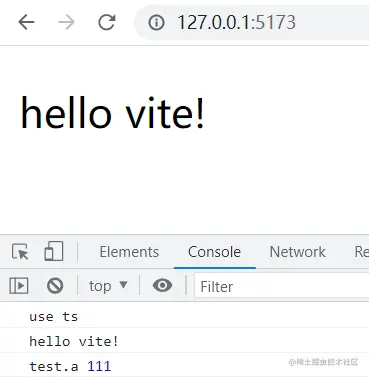The image size is (369, 377).
Task: Clear console with the block icon
Action: 55,286
